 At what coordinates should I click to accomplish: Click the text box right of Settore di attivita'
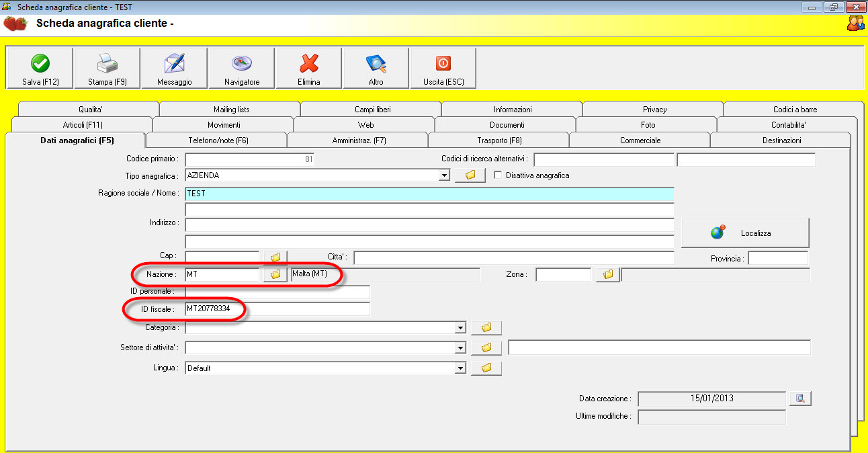coord(659,347)
